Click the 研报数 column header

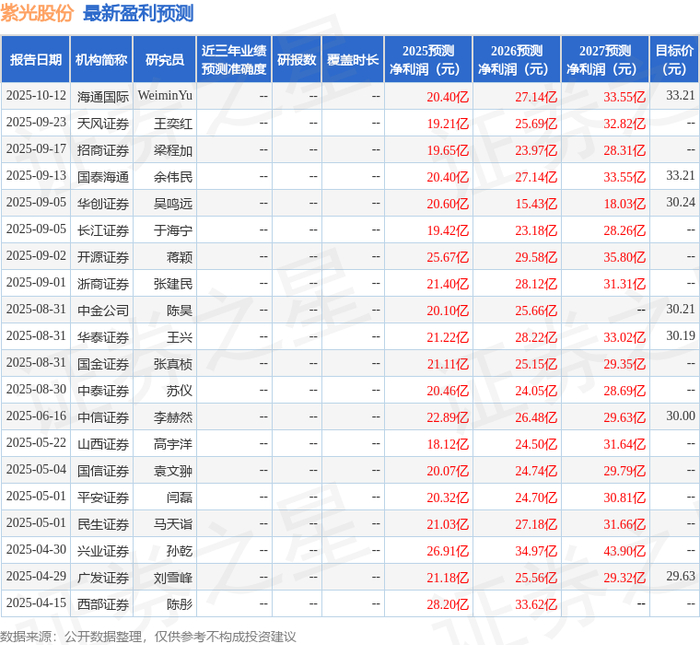[296, 59]
